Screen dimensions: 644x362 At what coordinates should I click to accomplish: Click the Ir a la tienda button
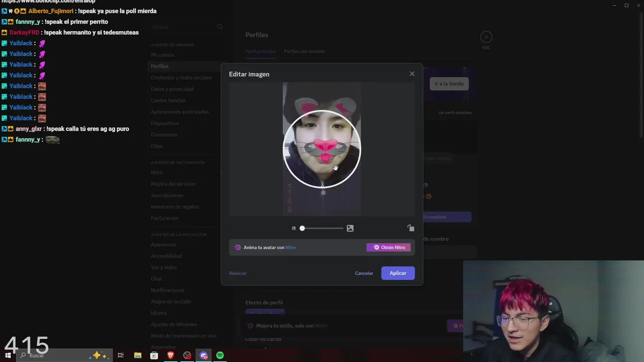[x=449, y=83]
